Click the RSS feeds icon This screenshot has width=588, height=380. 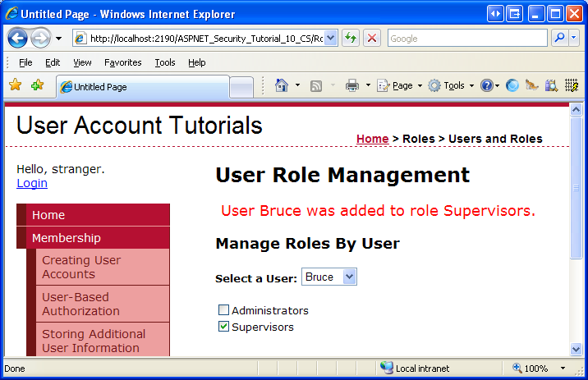click(315, 86)
